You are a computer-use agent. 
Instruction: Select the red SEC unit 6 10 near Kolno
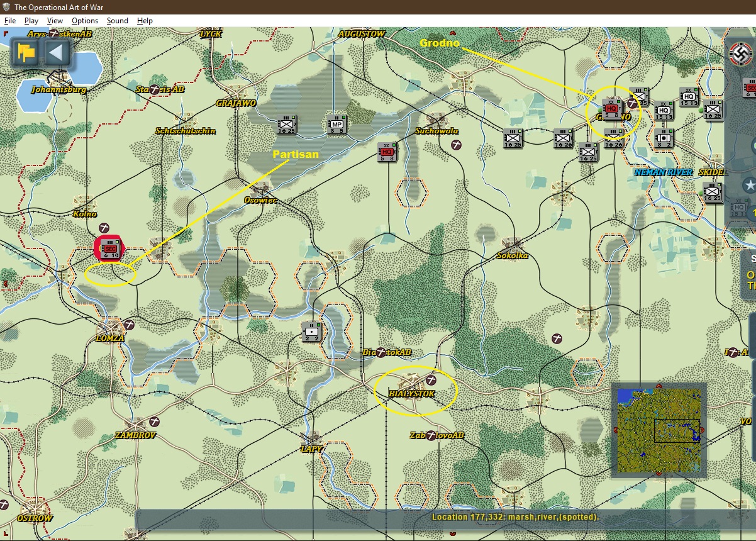(x=111, y=248)
